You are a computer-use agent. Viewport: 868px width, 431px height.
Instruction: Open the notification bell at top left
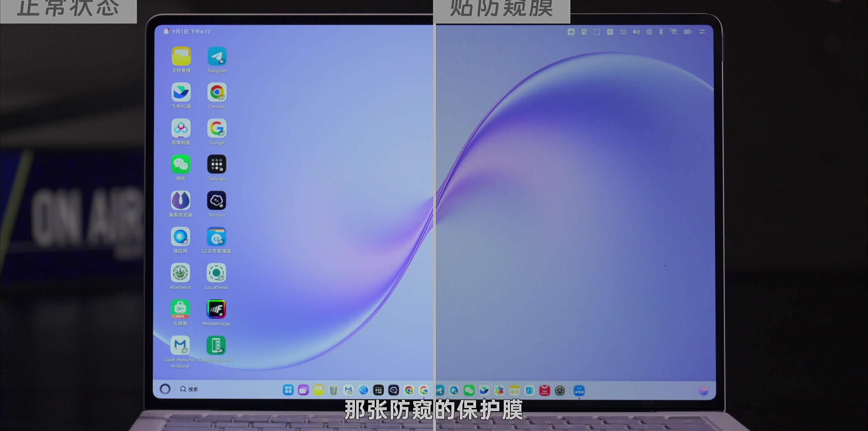point(166,32)
